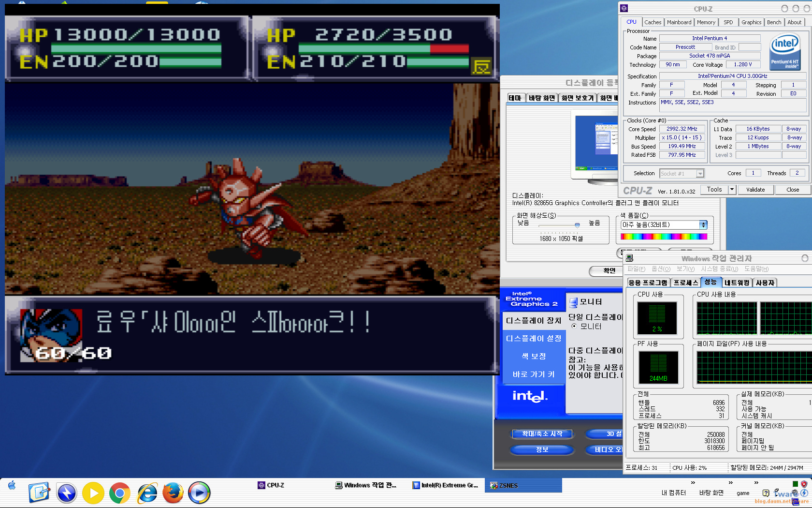Open Windows Media Player taskbar icon
This screenshot has width=812, height=508.
coord(199,493)
